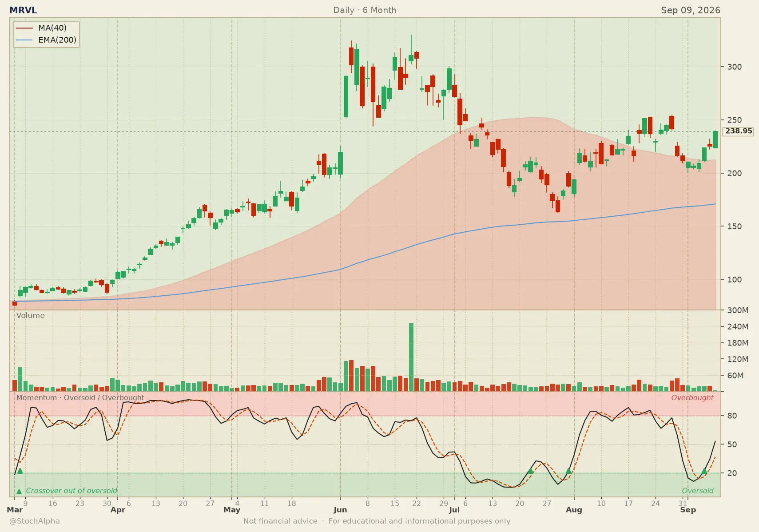
Task: Click the green crossover triangle before August
Action: [x=568, y=471]
